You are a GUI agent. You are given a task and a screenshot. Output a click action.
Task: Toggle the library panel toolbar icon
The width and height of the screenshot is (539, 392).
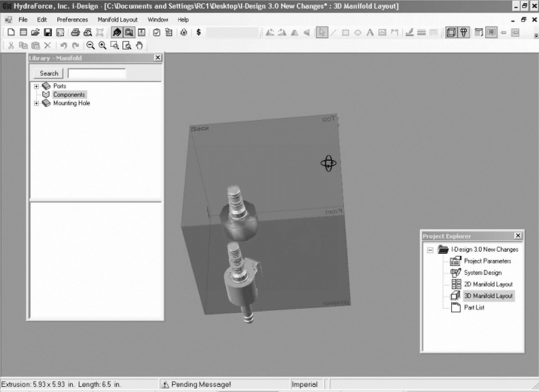click(117, 32)
